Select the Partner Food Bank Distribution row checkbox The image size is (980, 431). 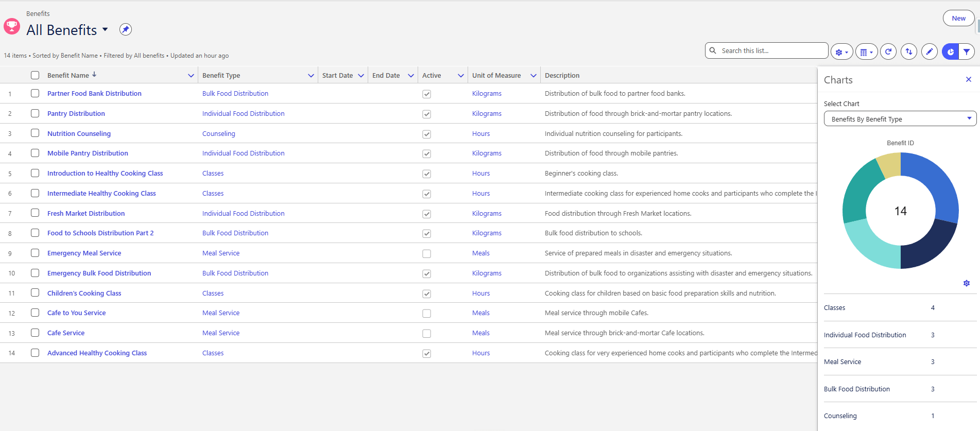tap(35, 93)
